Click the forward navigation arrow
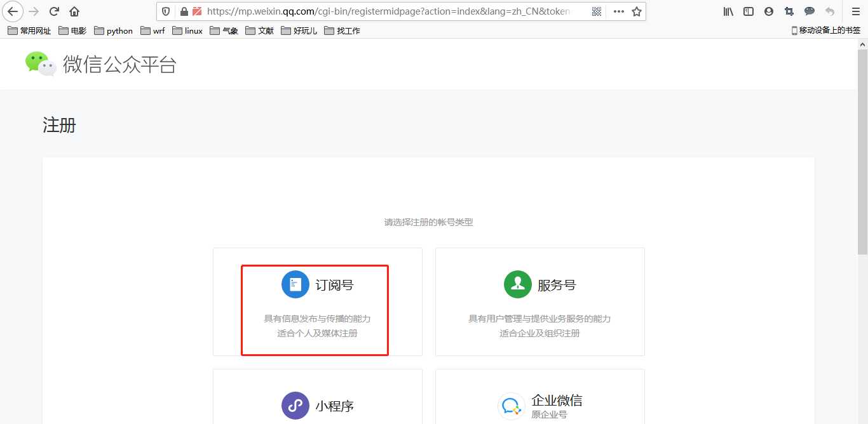The width and height of the screenshot is (868, 424). (34, 11)
